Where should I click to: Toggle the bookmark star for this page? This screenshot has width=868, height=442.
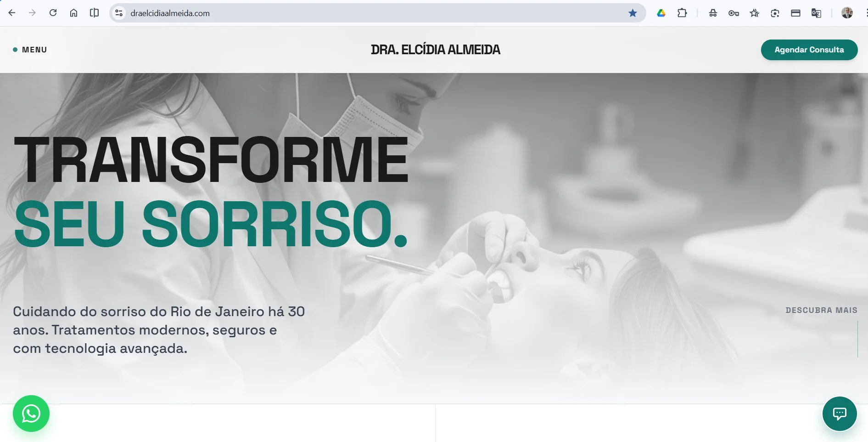point(633,13)
